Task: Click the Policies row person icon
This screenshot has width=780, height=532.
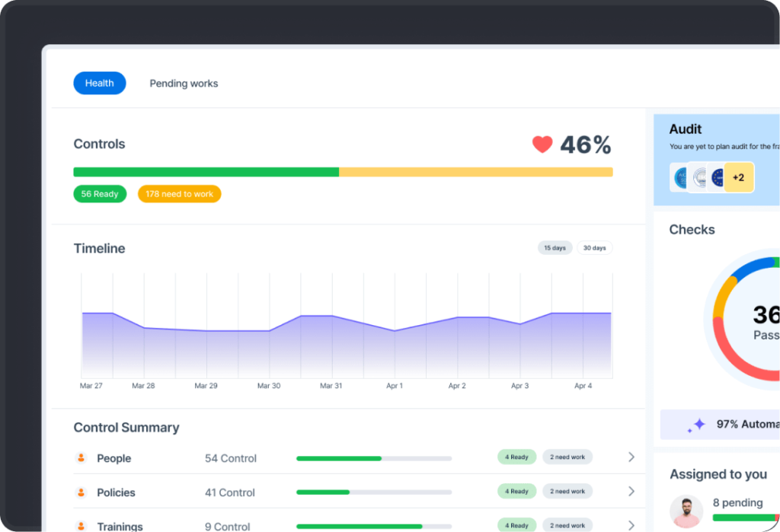Action: pos(82,492)
